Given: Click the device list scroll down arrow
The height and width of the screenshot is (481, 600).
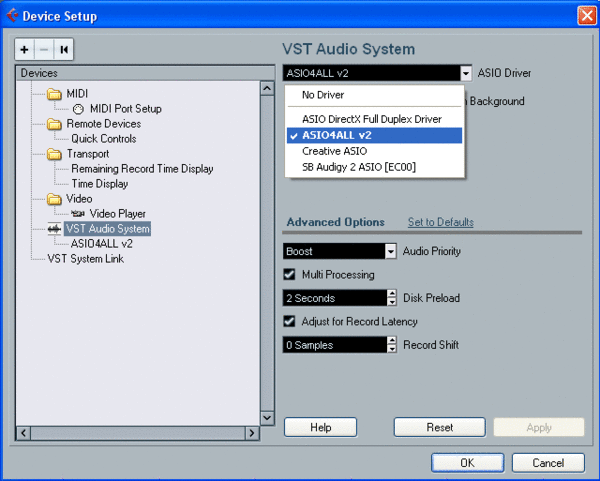Looking at the screenshot, I should tap(267, 418).
